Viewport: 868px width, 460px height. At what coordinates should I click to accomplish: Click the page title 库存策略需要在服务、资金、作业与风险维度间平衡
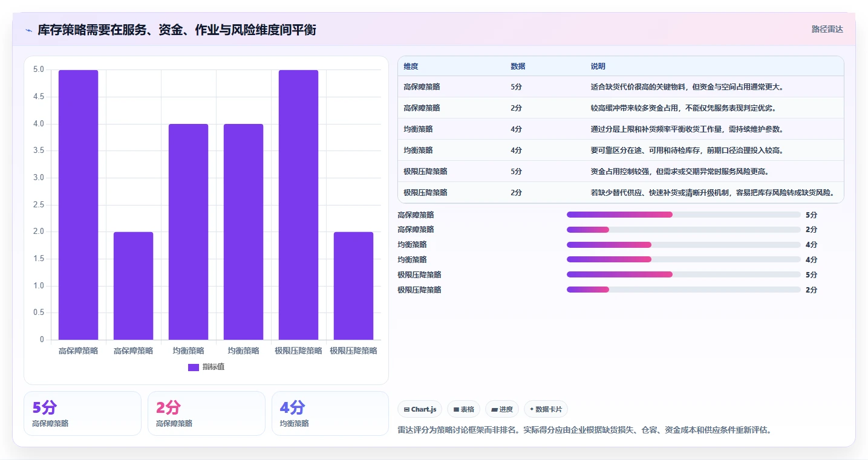click(x=177, y=30)
